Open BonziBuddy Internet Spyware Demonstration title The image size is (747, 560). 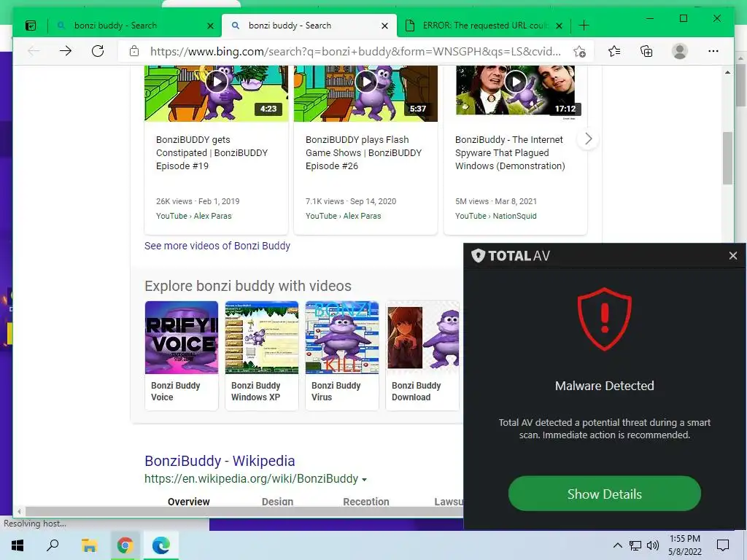[510, 153]
